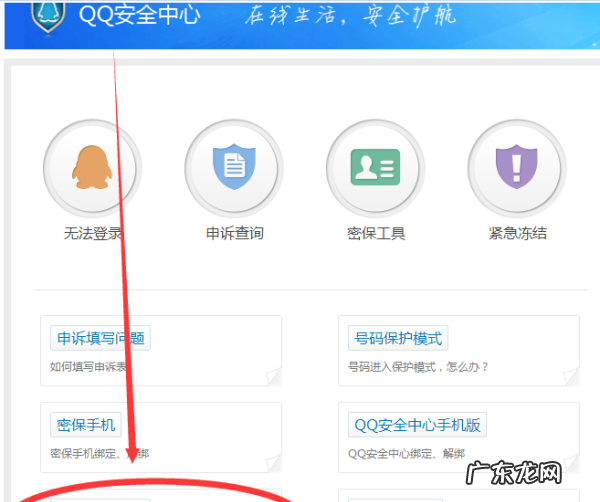Image resolution: width=600 pixels, height=502 pixels.
Task: Click the folded corner of 密保手机 card
Action: (x=274, y=463)
